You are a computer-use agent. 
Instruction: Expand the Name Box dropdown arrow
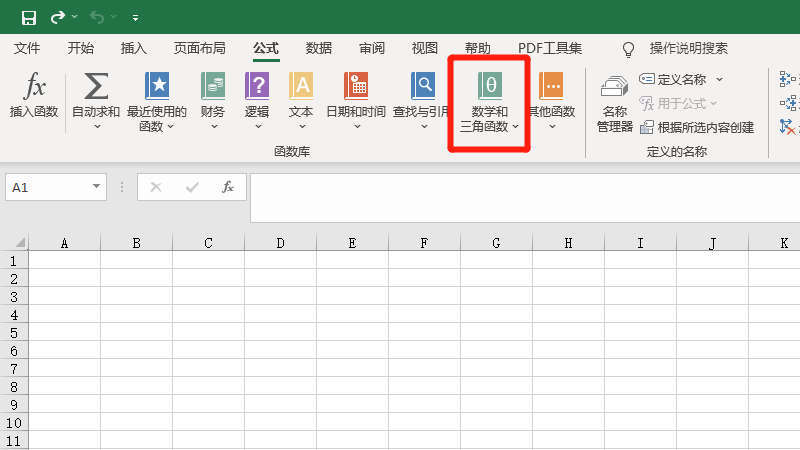tap(97, 187)
